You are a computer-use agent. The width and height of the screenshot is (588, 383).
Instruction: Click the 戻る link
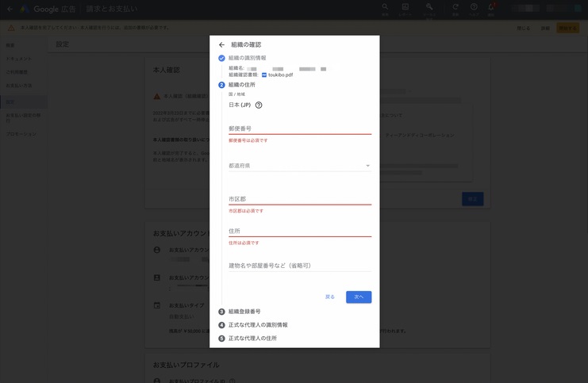[x=330, y=297]
